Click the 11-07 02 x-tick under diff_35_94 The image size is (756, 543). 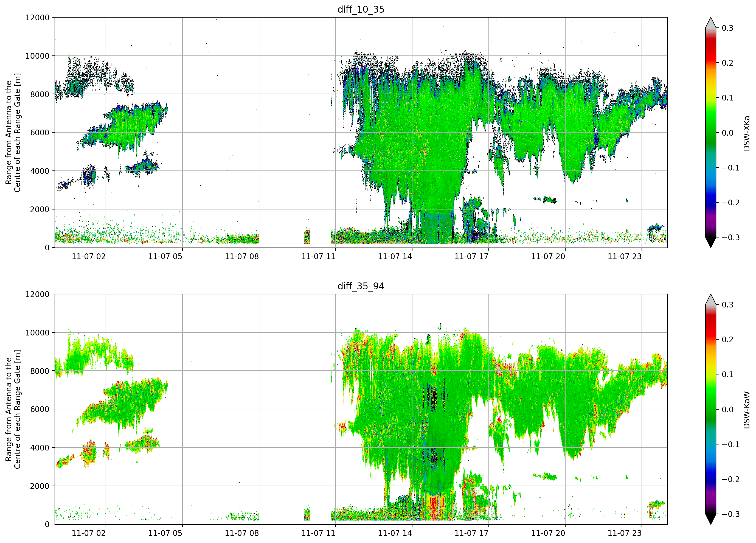(x=89, y=533)
